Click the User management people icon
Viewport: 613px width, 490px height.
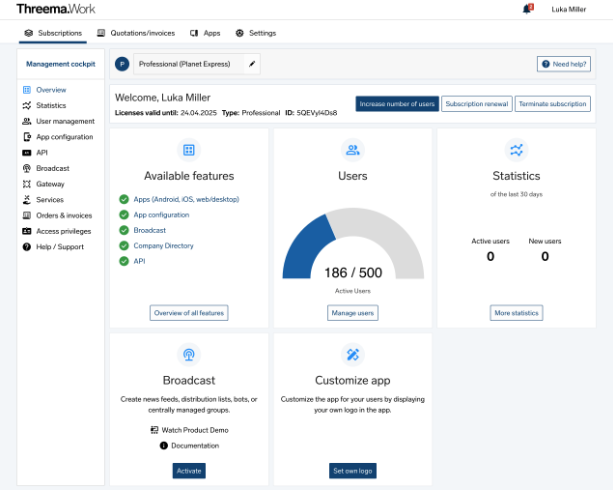[x=27, y=121]
